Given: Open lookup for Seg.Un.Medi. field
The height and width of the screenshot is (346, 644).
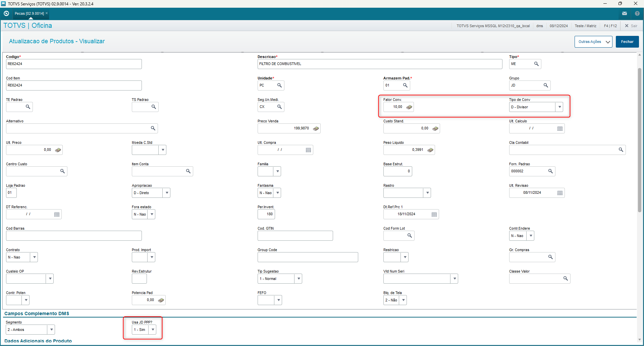Looking at the screenshot, I should coord(279,107).
